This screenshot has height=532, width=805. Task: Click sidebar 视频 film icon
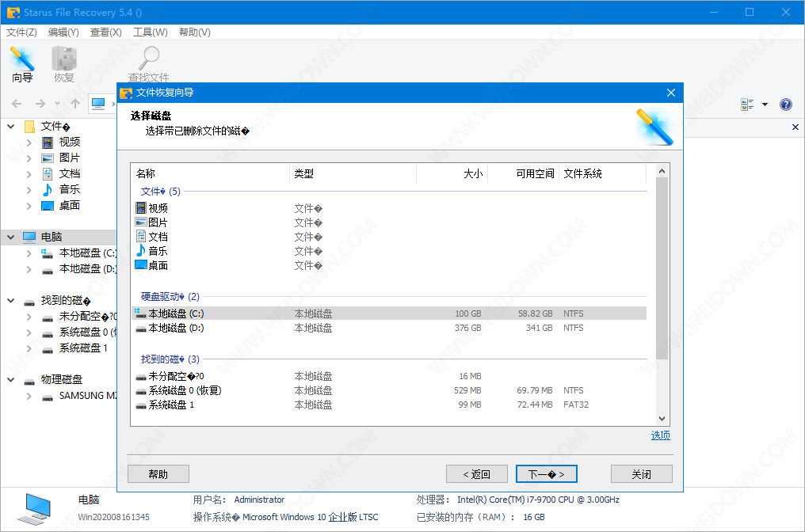[48, 142]
